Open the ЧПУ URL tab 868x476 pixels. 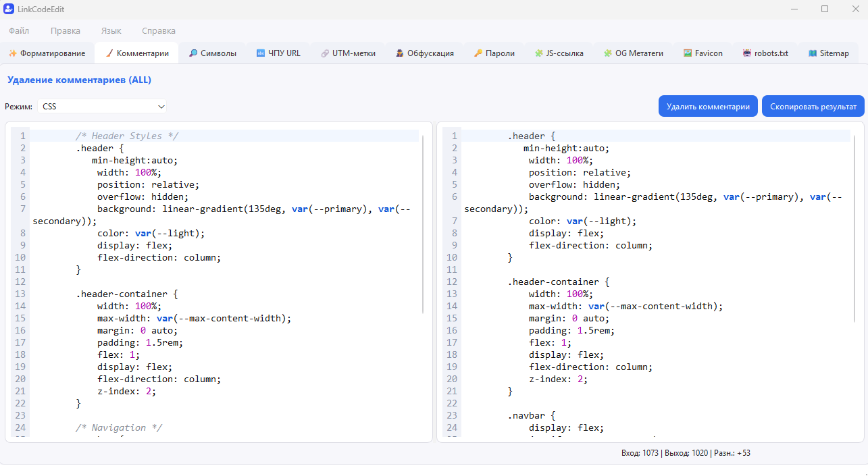(x=279, y=53)
